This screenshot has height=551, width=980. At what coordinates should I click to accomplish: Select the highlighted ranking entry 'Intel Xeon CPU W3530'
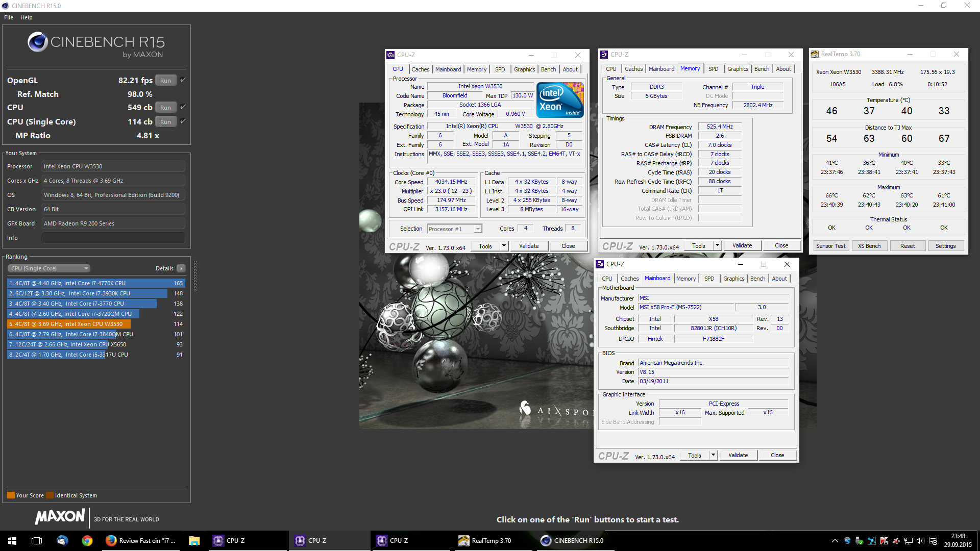96,324
